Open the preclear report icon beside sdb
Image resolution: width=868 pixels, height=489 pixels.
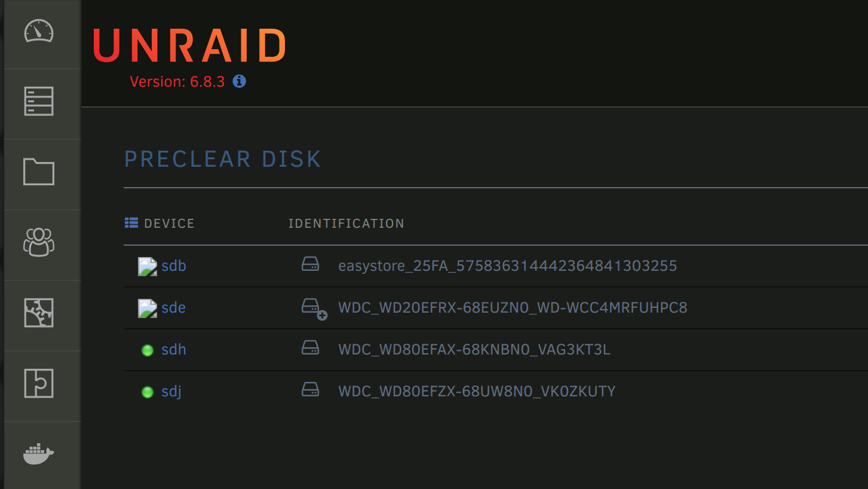click(146, 265)
